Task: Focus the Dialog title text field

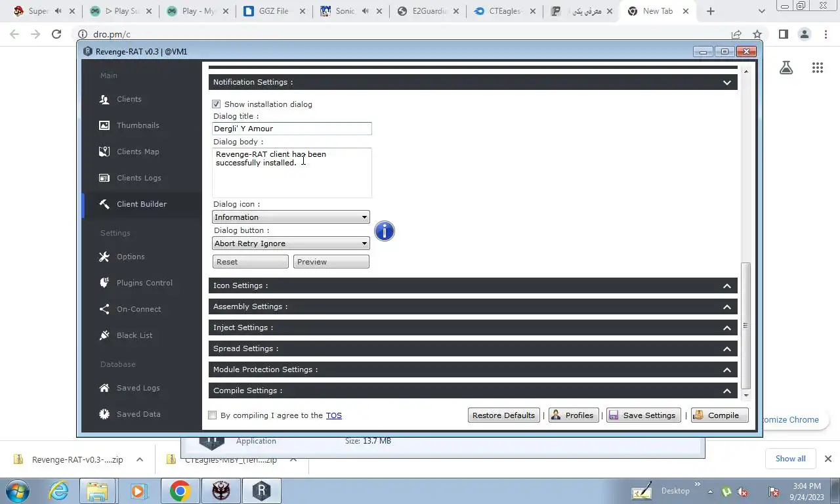Action: (292, 129)
